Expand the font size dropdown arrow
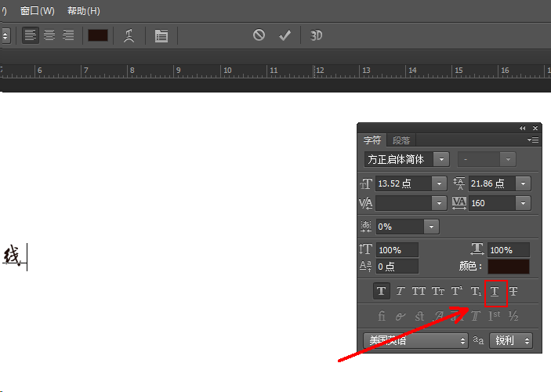 click(439, 183)
